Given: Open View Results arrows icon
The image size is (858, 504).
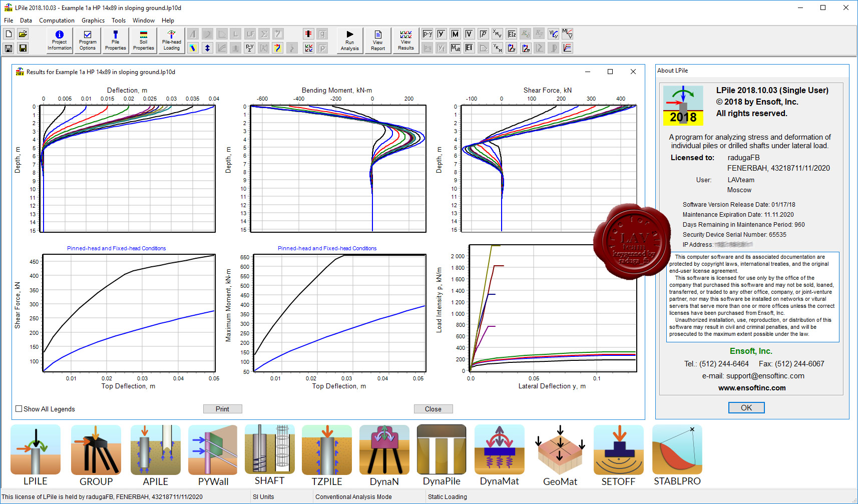Looking at the screenshot, I should point(406,41).
